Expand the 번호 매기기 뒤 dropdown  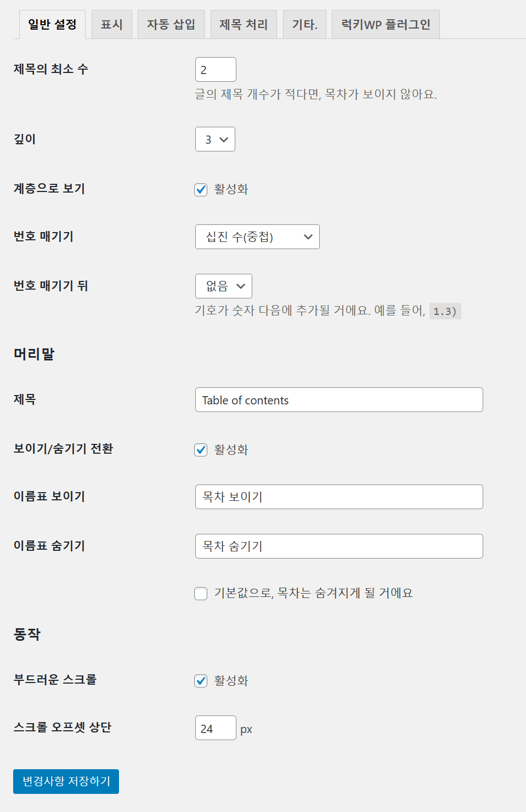pos(223,286)
